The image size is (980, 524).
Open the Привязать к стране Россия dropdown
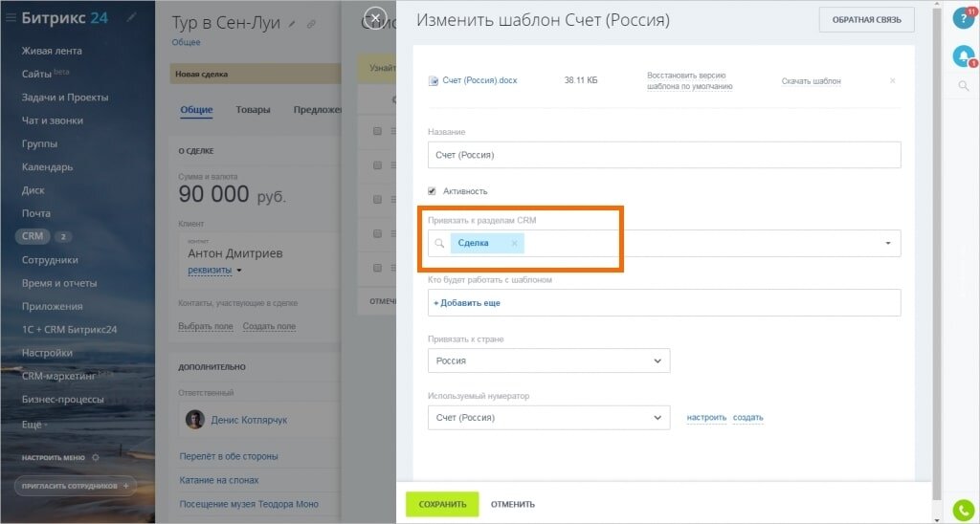click(x=548, y=360)
